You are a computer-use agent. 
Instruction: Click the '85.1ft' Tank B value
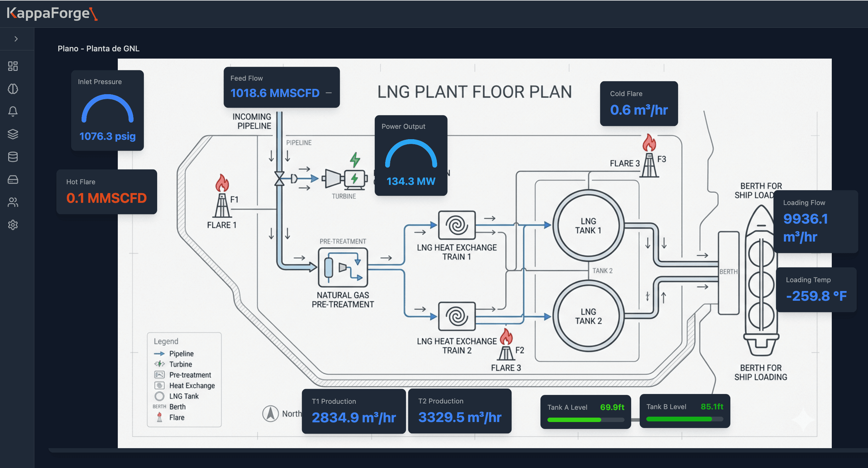pyautogui.click(x=712, y=407)
